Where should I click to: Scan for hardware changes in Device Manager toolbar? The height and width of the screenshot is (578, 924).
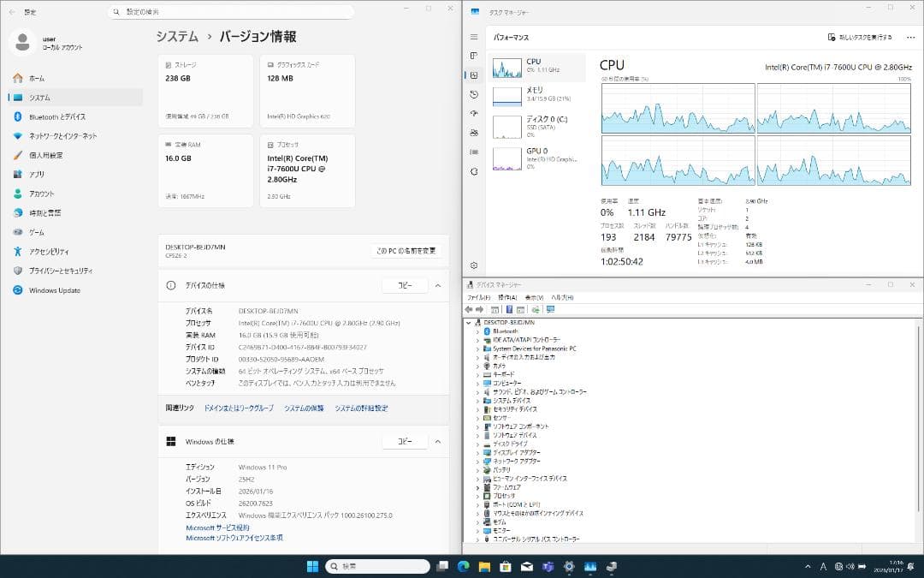537,311
